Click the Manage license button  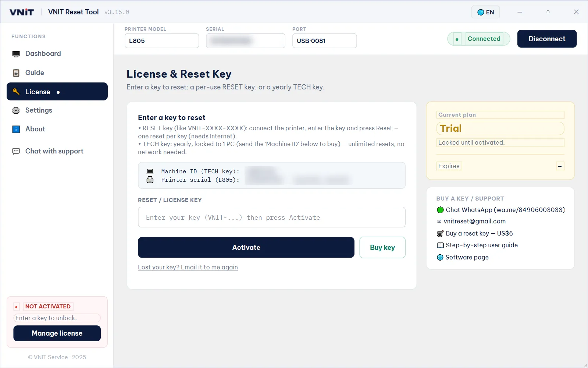pos(57,333)
